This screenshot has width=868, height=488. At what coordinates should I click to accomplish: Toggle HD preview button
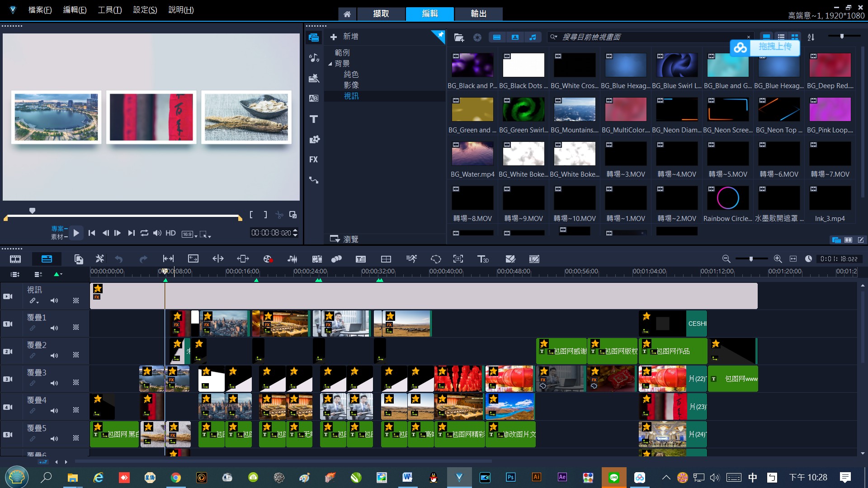pos(170,233)
